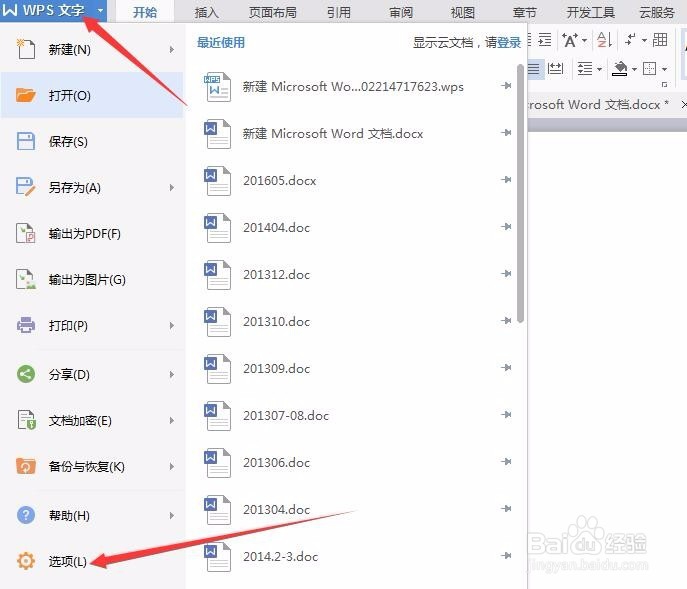Screen dimensions: 687x589
Task: Click the A-Z sort icon in ribbon
Action: [605, 40]
